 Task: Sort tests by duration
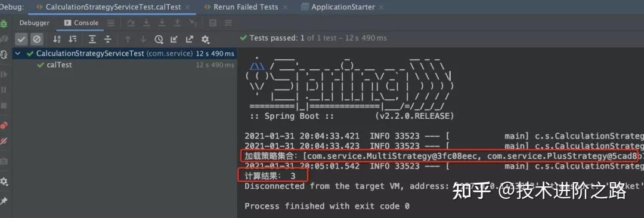tap(73, 39)
